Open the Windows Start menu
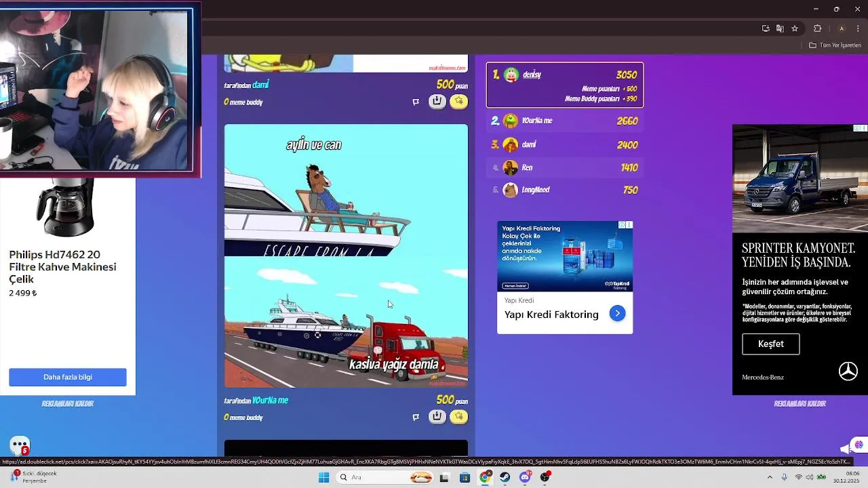This screenshot has width=868, height=488. [323, 477]
